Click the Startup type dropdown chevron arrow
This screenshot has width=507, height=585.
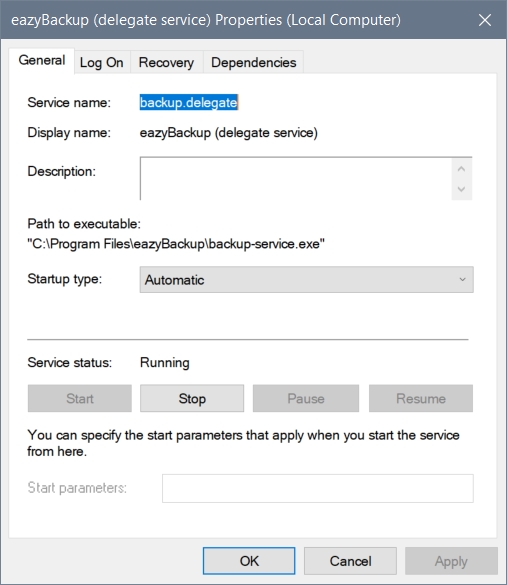[x=463, y=279]
